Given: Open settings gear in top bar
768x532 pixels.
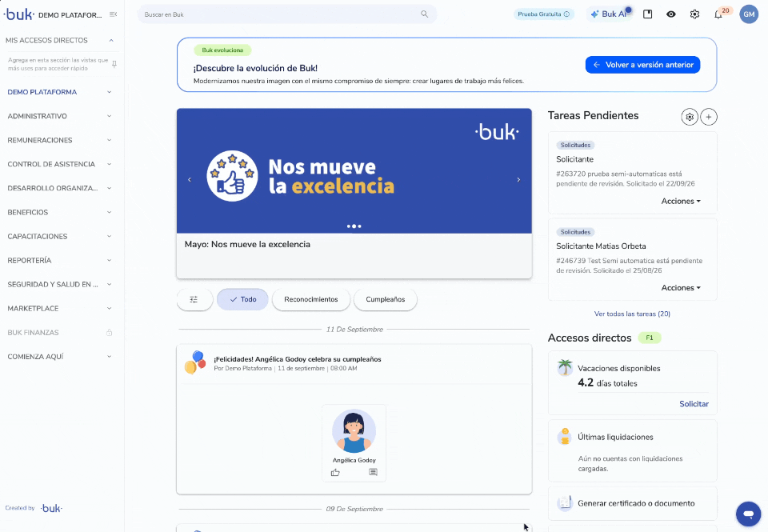Looking at the screenshot, I should [694, 14].
